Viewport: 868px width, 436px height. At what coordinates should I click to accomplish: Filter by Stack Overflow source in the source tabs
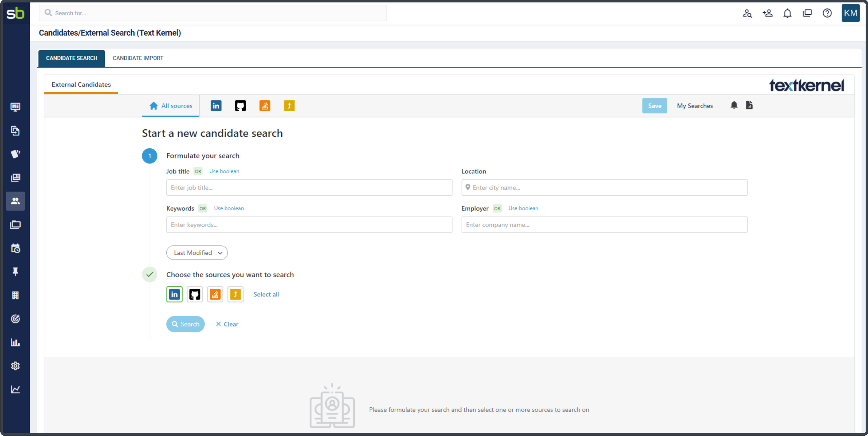pos(265,106)
